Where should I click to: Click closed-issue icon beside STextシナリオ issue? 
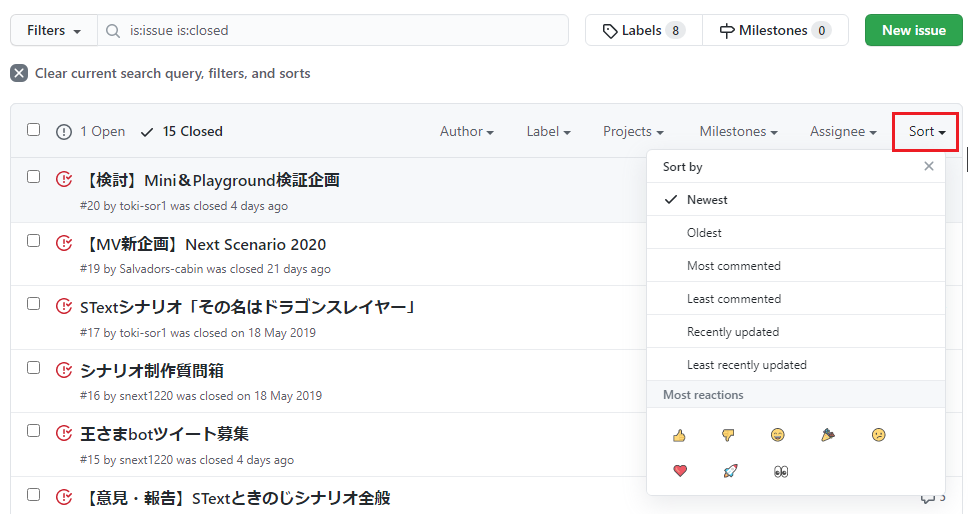(64, 306)
